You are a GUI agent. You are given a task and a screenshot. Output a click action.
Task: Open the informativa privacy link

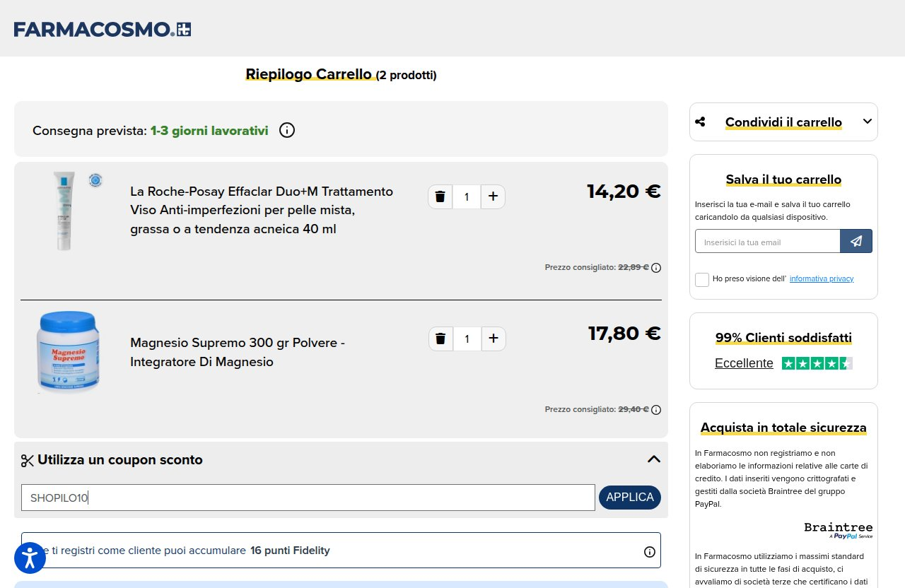click(x=822, y=278)
